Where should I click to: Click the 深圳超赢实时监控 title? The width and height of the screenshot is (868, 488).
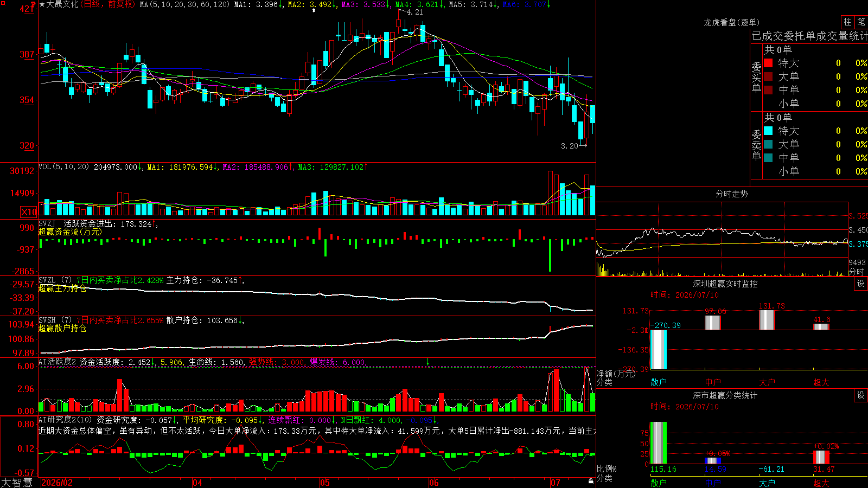[725, 284]
